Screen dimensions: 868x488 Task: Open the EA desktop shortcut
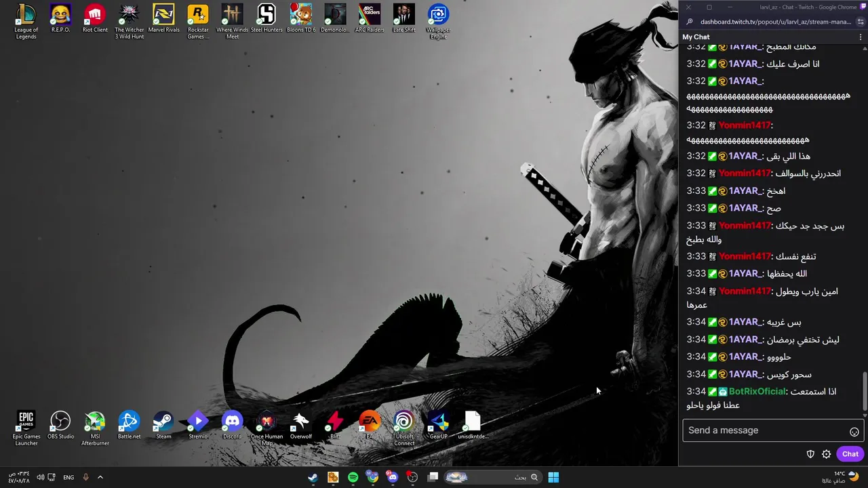tap(370, 426)
